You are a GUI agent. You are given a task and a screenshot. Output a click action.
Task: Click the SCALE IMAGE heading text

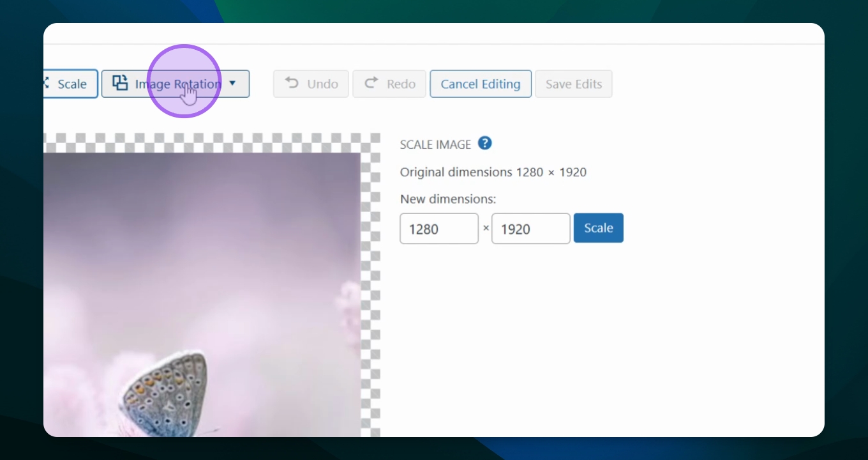tap(435, 144)
